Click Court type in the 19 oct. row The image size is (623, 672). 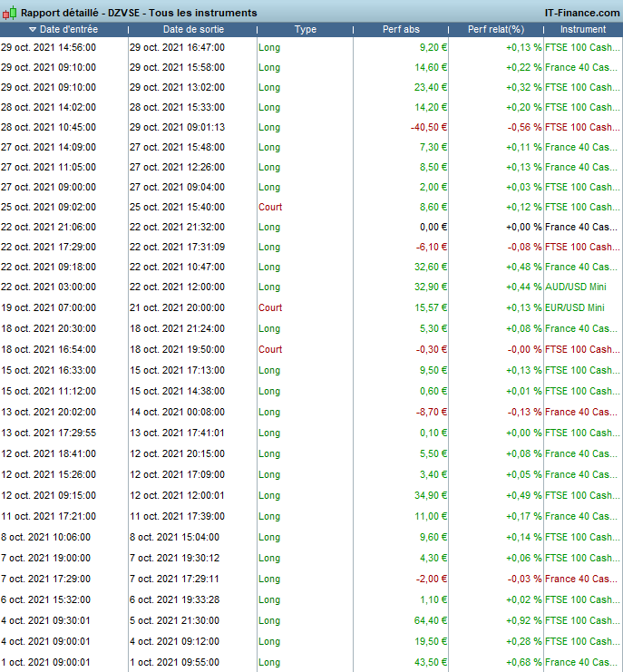270,307
